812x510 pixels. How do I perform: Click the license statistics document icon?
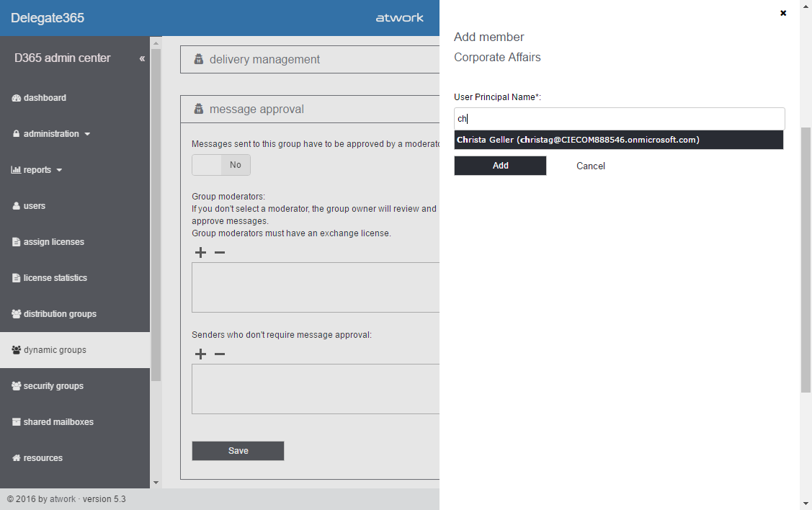coord(16,278)
